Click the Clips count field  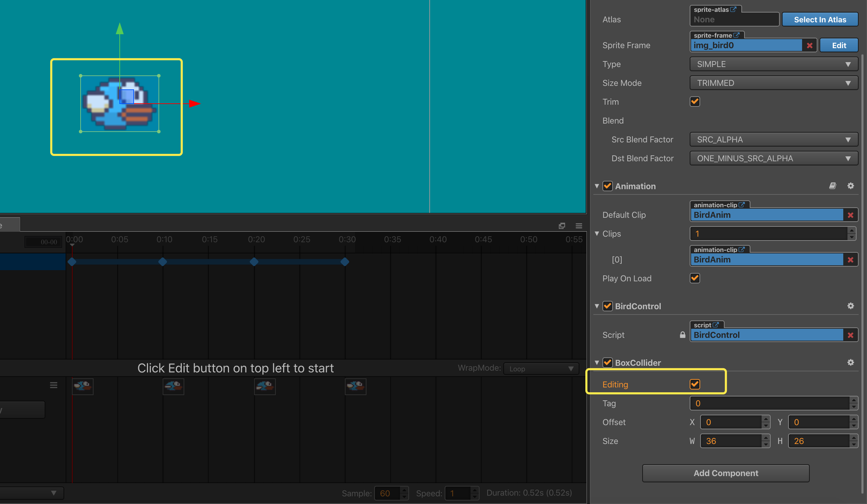[x=769, y=234]
